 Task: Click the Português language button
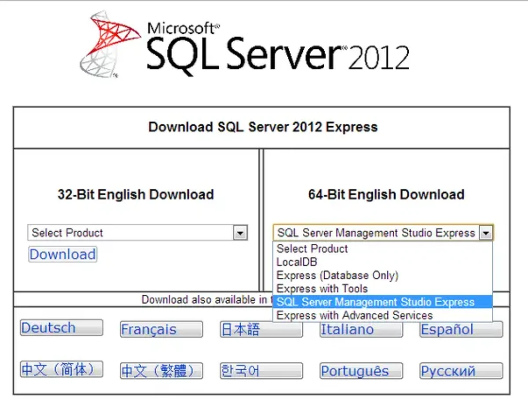[361, 371]
